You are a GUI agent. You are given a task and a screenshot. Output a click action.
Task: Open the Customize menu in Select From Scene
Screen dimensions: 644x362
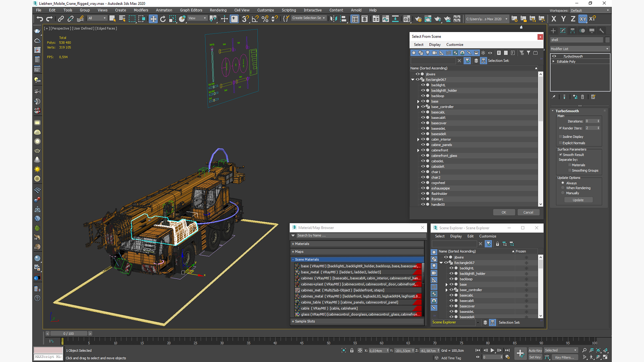click(x=454, y=45)
